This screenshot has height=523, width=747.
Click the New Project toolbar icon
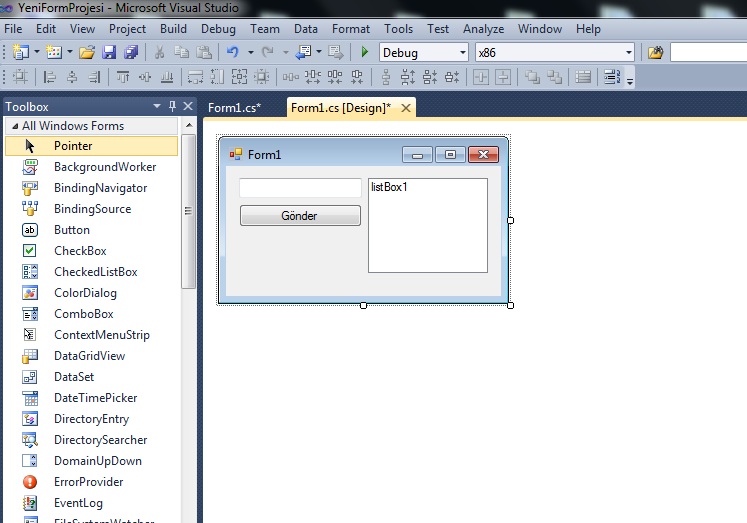(x=20, y=52)
